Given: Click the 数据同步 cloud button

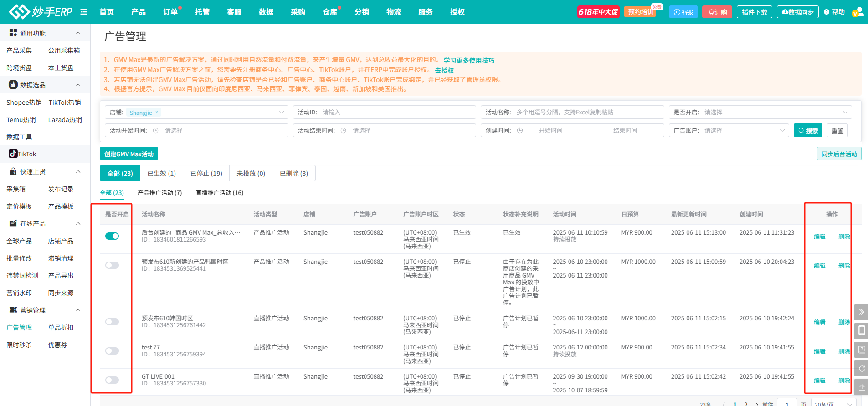Looking at the screenshot, I should point(798,12).
